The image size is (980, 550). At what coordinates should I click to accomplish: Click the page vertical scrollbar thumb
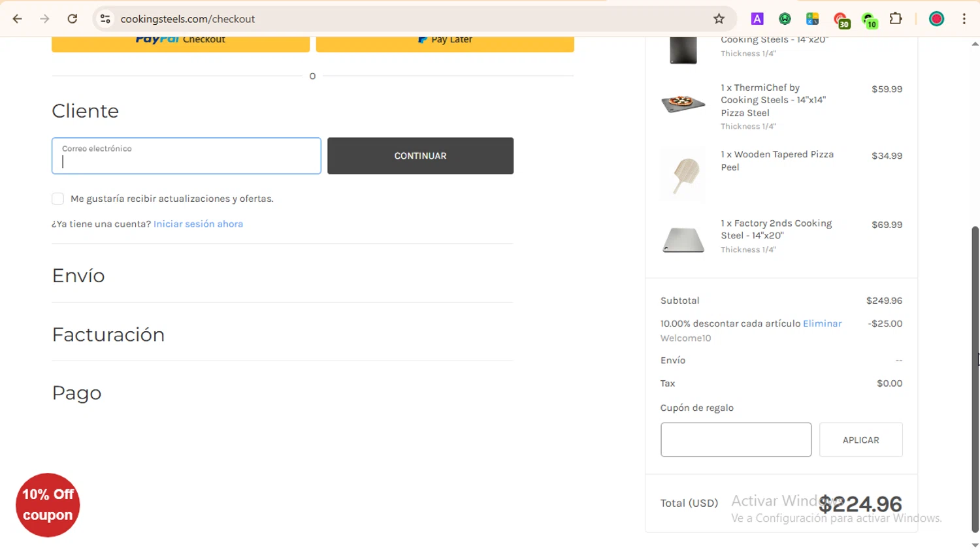[975, 379]
